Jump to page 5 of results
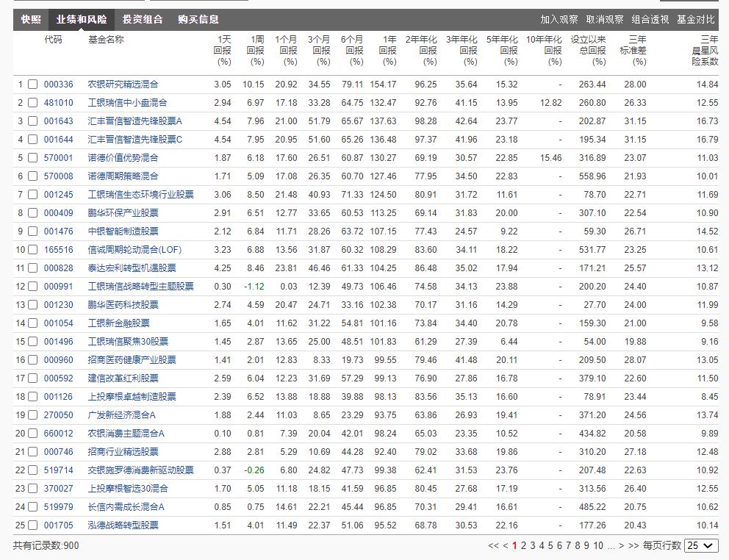Viewport: 729px width, 560px height. pyautogui.click(x=550, y=545)
